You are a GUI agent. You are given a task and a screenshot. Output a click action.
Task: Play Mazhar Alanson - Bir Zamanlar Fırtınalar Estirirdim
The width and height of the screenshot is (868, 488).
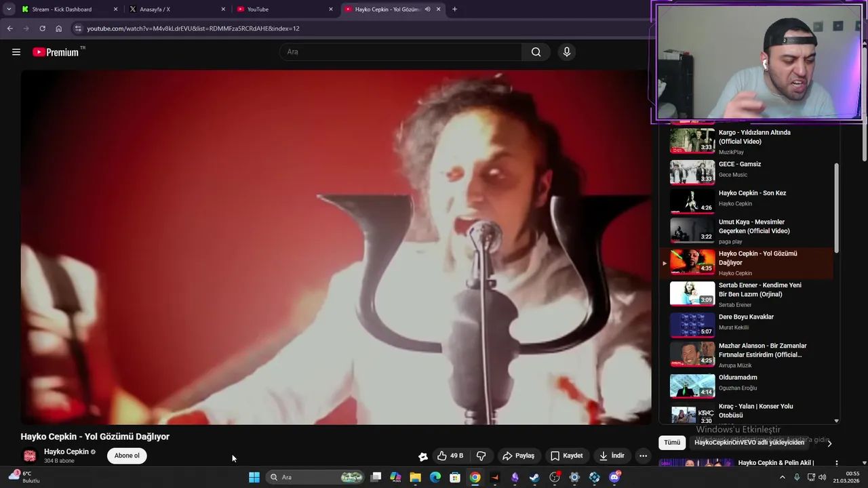click(x=746, y=354)
